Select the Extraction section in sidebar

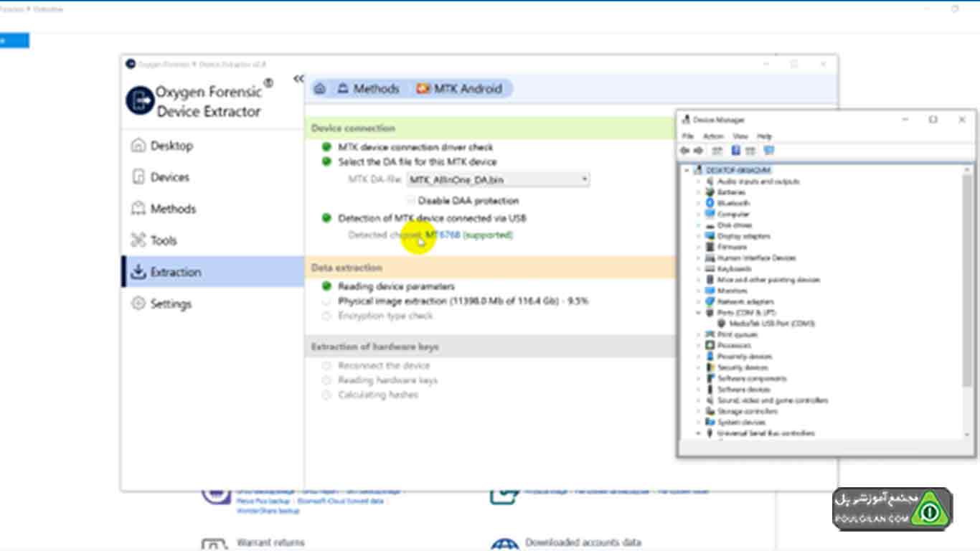pyautogui.click(x=213, y=272)
